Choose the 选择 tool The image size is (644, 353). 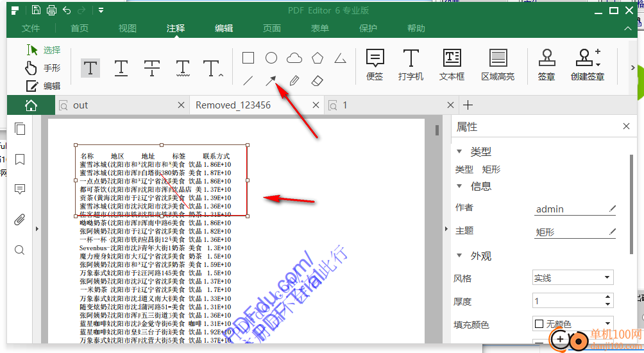44,49
